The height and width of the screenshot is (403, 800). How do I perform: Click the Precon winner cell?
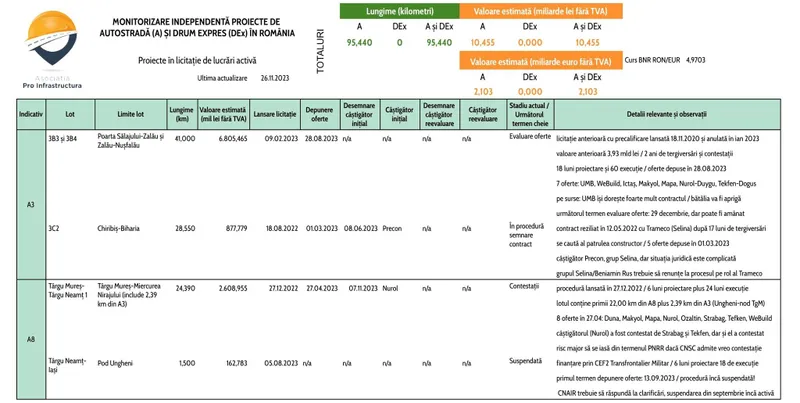click(393, 228)
